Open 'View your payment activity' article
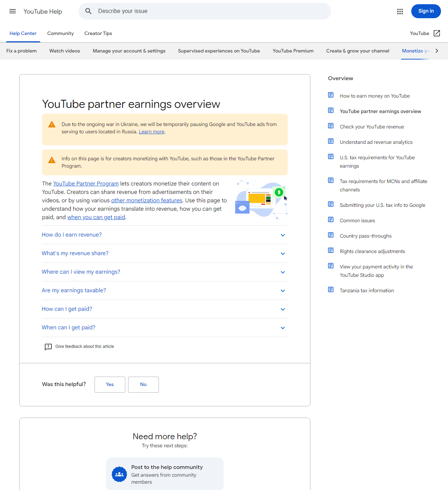The width and height of the screenshot is (448, 490). 376,271
